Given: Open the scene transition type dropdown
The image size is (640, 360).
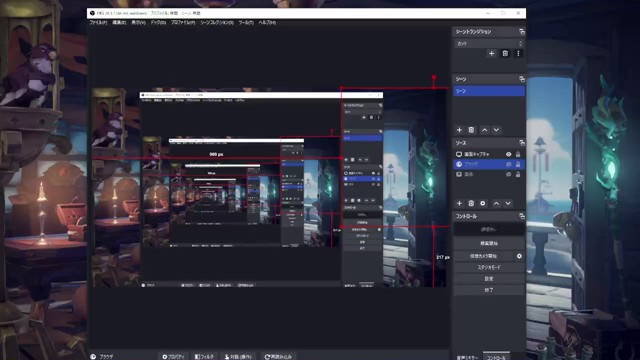Looking at the screenshot, I should pos(489,43).
